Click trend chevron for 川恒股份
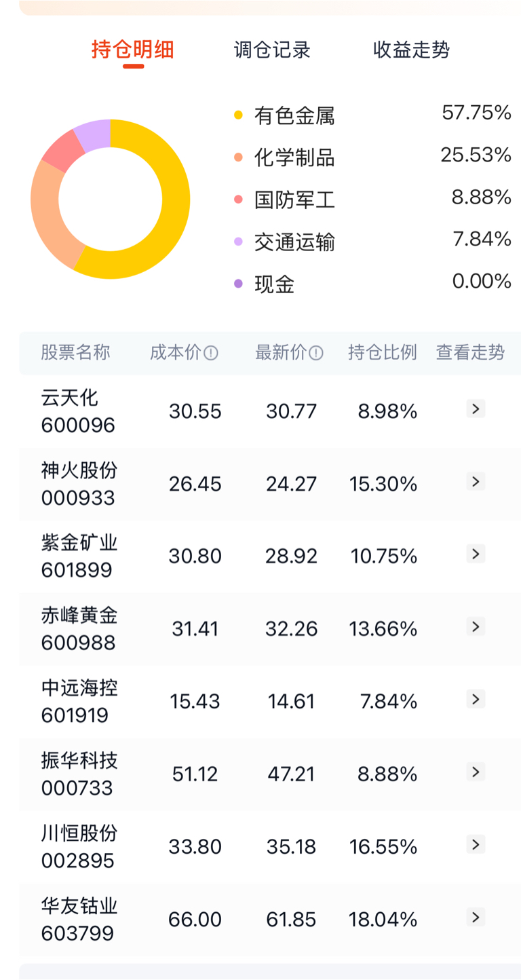 click(476, 844)
